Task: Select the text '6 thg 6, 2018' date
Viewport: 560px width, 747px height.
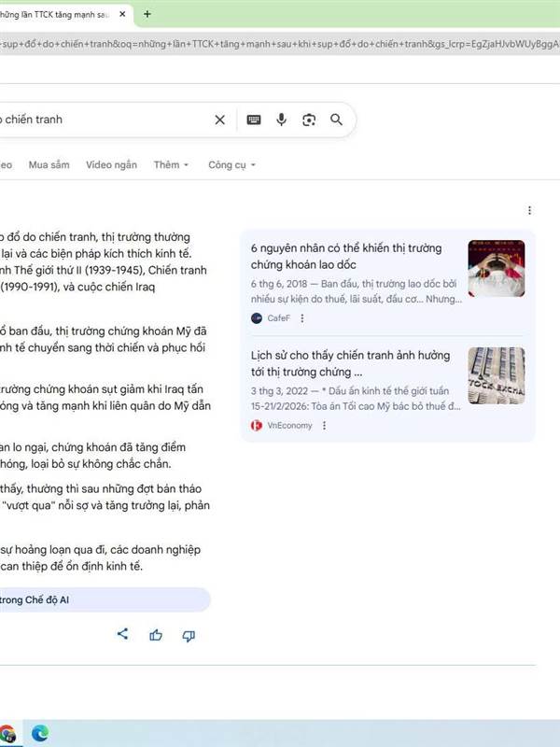Action: pos(279,284)
